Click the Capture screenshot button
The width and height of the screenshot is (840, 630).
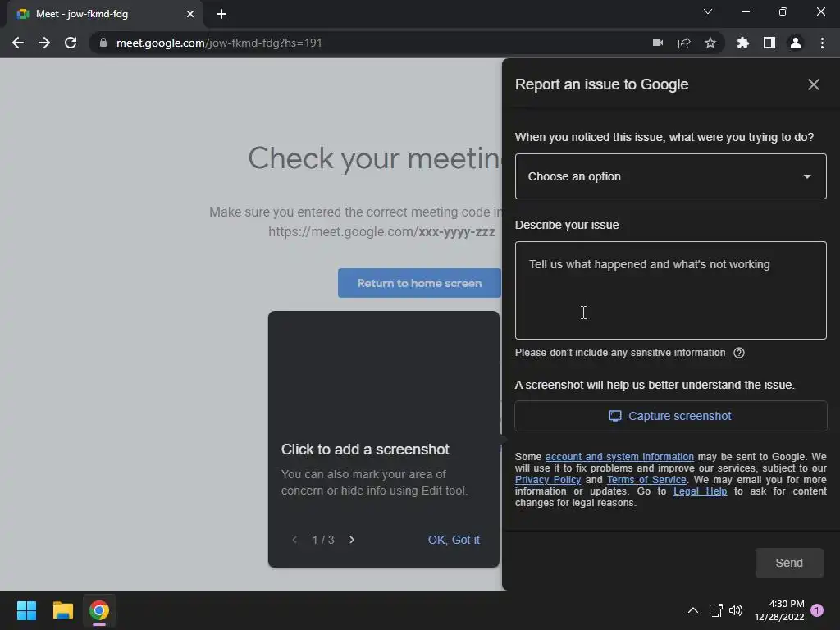click(x=671, y=416)
